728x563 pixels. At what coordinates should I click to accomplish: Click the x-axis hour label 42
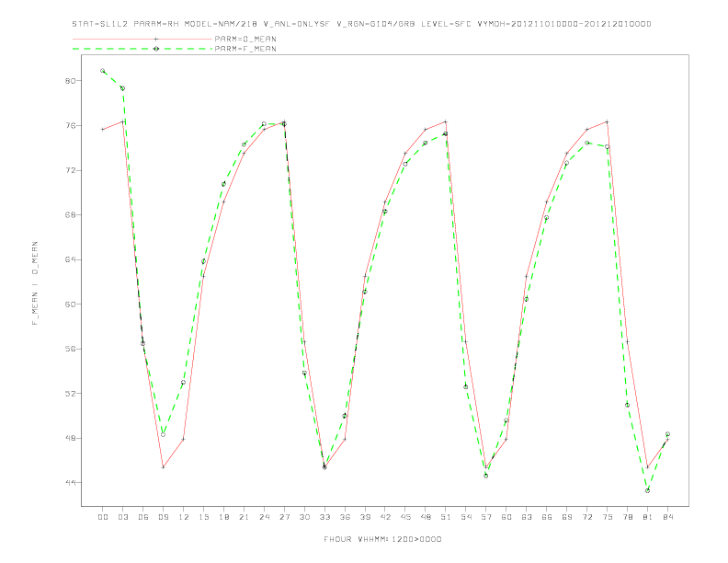click(385, 517)
